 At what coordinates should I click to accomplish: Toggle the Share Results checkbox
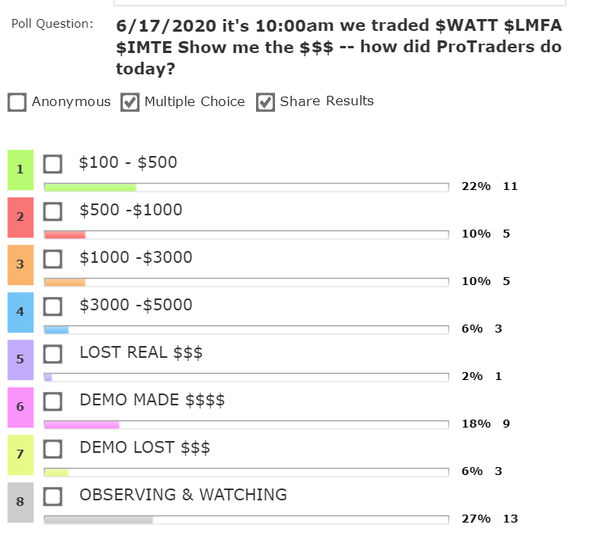click(x=265, y=102)
